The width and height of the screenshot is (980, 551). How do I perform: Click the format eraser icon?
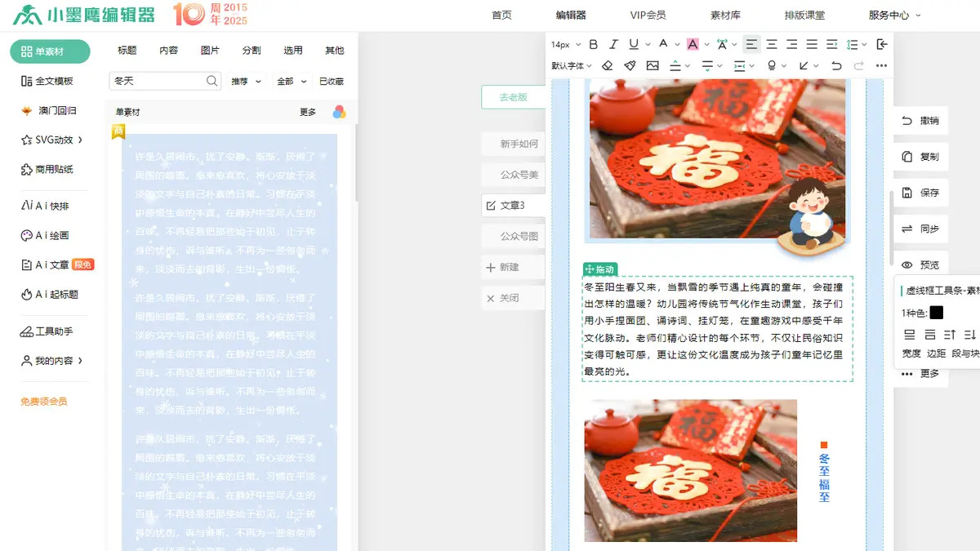point(607,66)
